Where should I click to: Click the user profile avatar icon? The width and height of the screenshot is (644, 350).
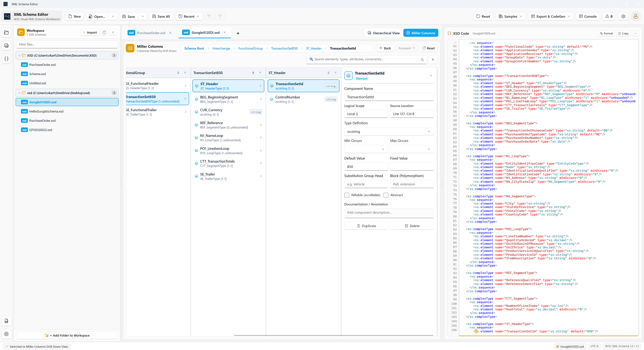tap(635, 16)
